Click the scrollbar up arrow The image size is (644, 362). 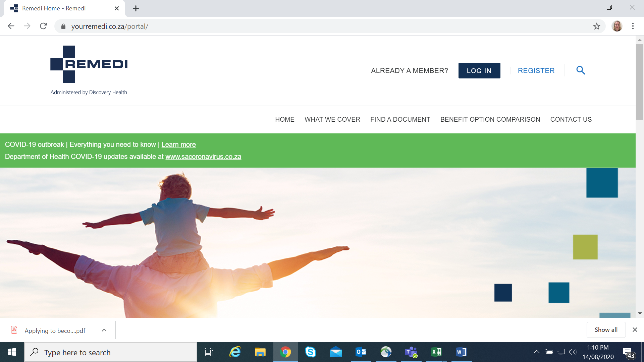click(x=640, y=40)
